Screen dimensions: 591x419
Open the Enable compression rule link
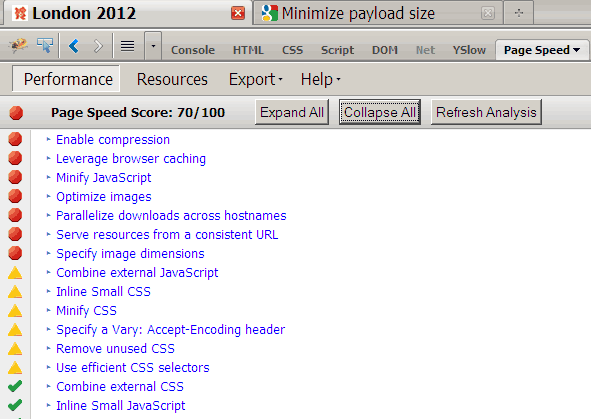coord(113,140)
